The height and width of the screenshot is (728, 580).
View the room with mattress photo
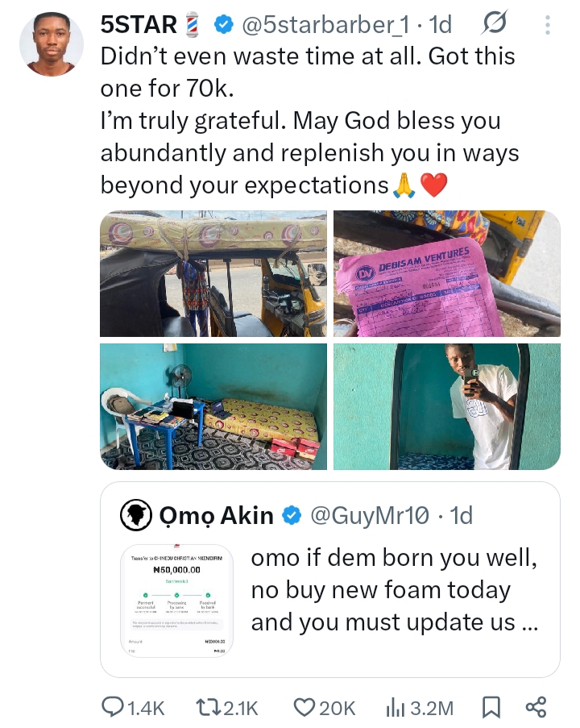point(213,406)
